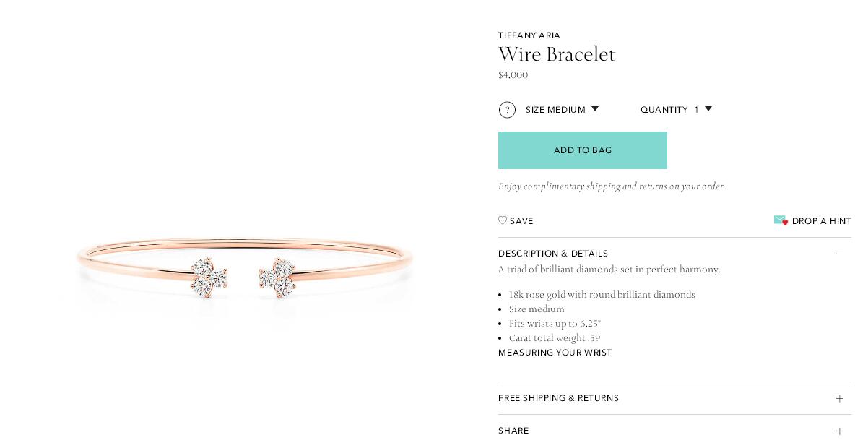The image size is (868, 443).
Task: Click the Description & Details heading
Action: click(553, 254)
